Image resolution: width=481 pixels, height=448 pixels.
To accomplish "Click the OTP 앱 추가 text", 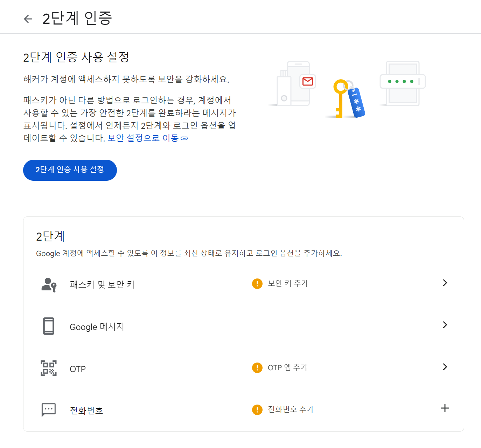I will [x=287, y=367].
